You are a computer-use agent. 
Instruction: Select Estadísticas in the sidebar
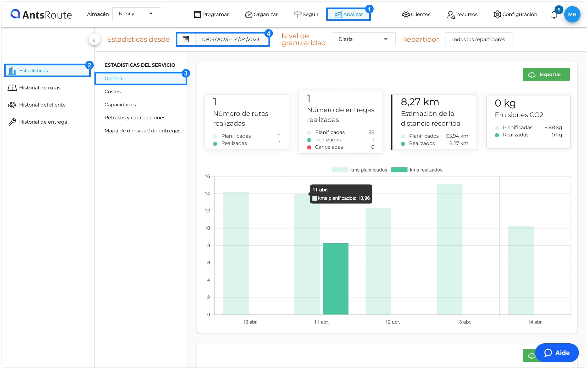click(47, 71)
